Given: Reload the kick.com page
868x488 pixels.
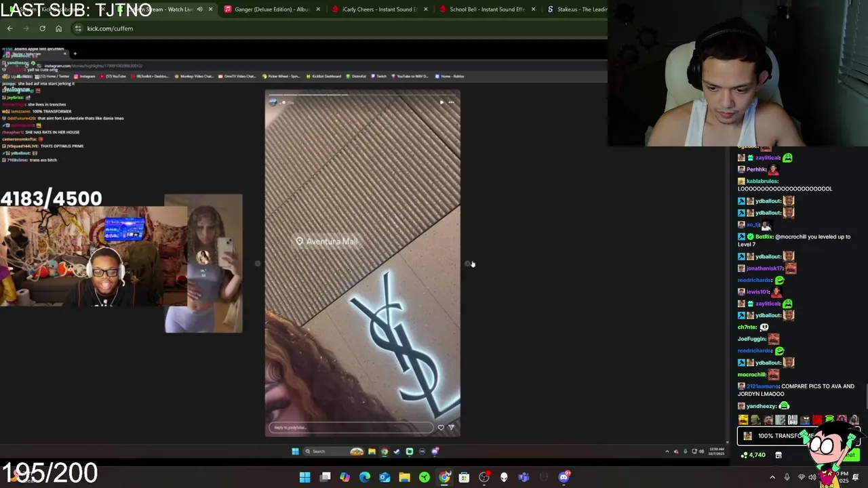Looking at the screenshot, I should point(42,28).
